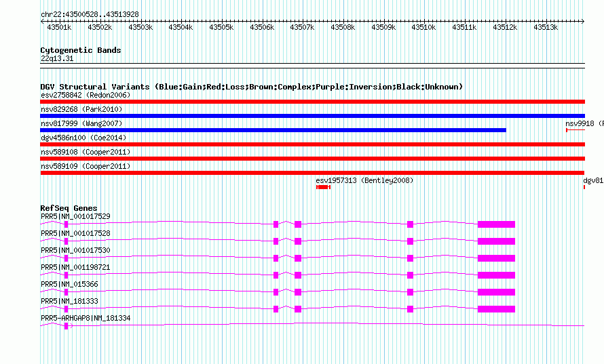The image size is (604, 364).
Task: Click the esv2758842 (Redon2006) label
Action: pos(86,95)
